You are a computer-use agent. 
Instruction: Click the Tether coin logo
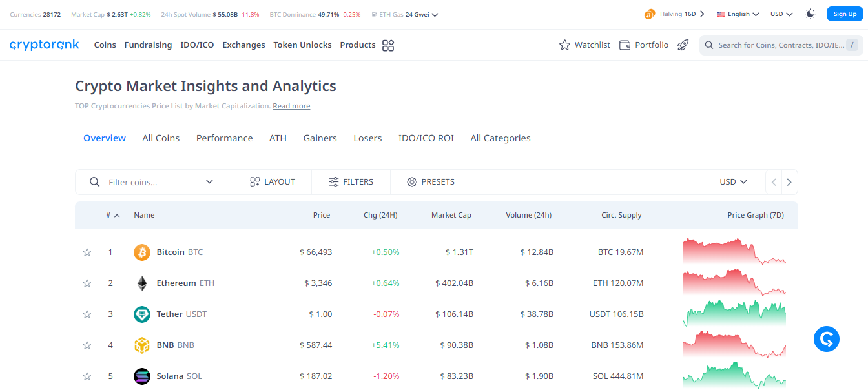142,314
